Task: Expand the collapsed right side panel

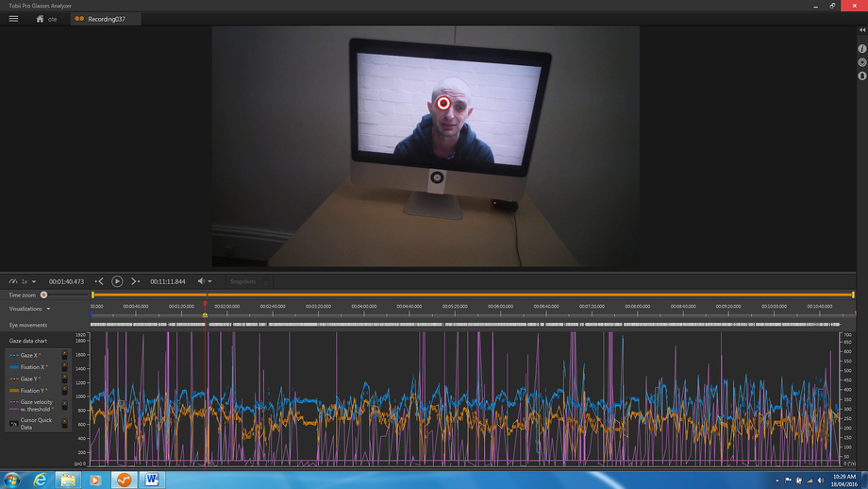Action: [862, 30]
